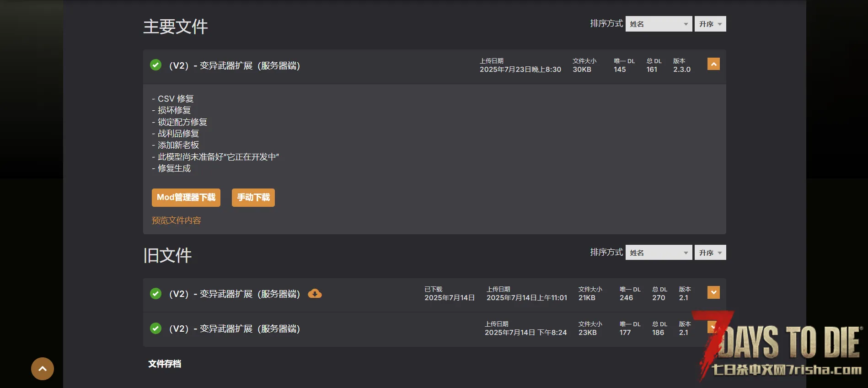Expand the 21KB old file entry
Viewport: 868px width, 388px height.
(x=713, y=292)
